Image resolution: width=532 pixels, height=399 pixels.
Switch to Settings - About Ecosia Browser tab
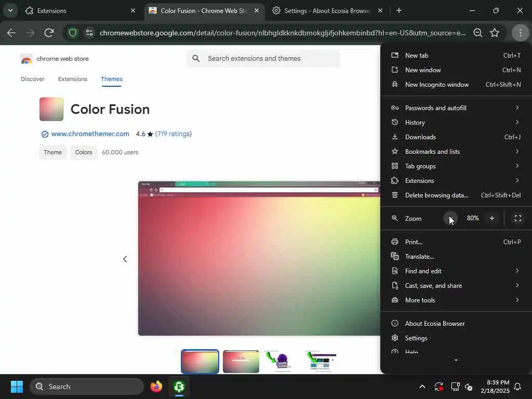pos(327,10)
